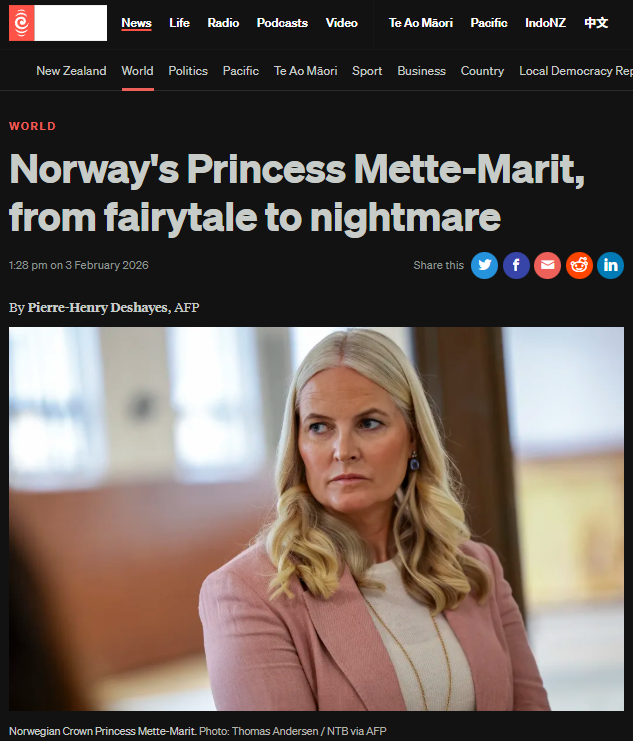This screenshot has width=633, height=741.
Task: Share article on Facebook
Action: (516, 265)
